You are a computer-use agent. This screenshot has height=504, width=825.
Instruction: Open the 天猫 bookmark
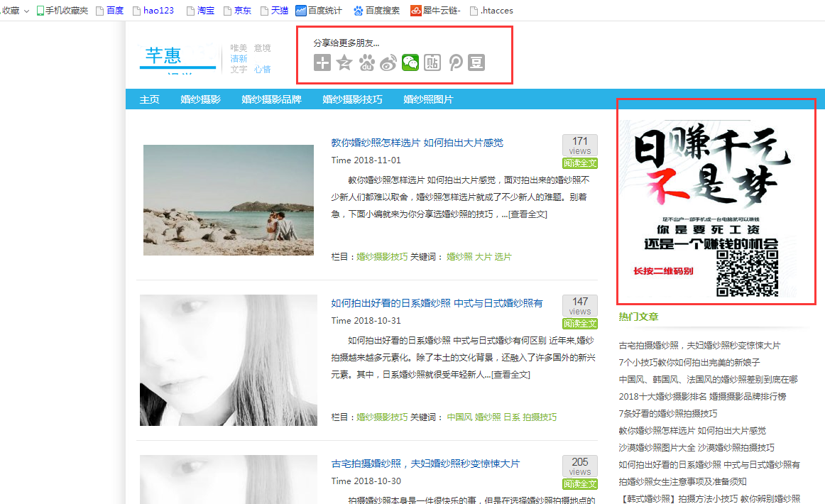click(274, 11)
